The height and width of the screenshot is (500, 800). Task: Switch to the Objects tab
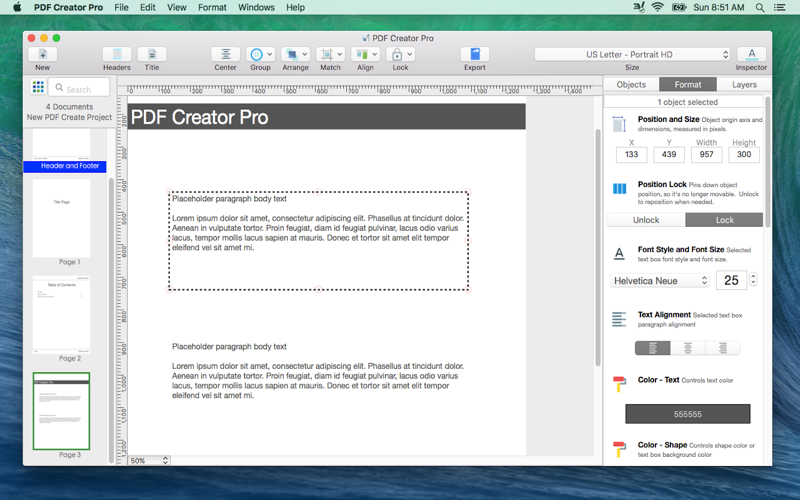[631, 84]
